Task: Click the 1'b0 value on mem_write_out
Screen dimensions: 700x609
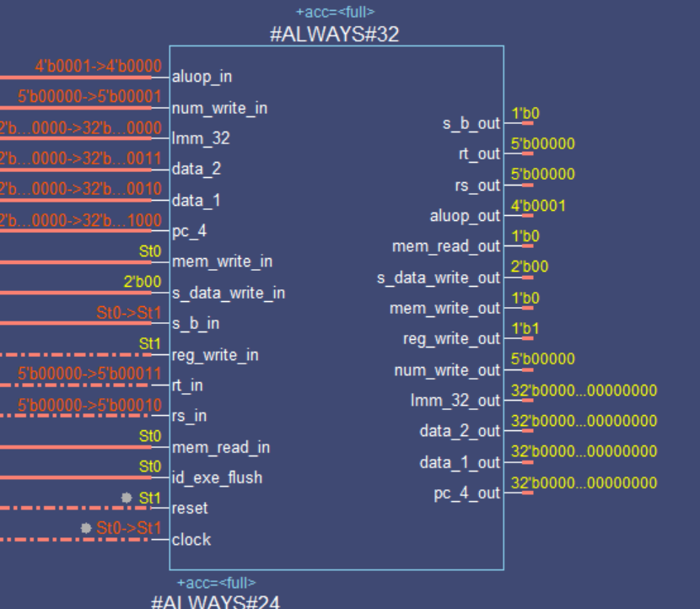Action: click(525, 299)
